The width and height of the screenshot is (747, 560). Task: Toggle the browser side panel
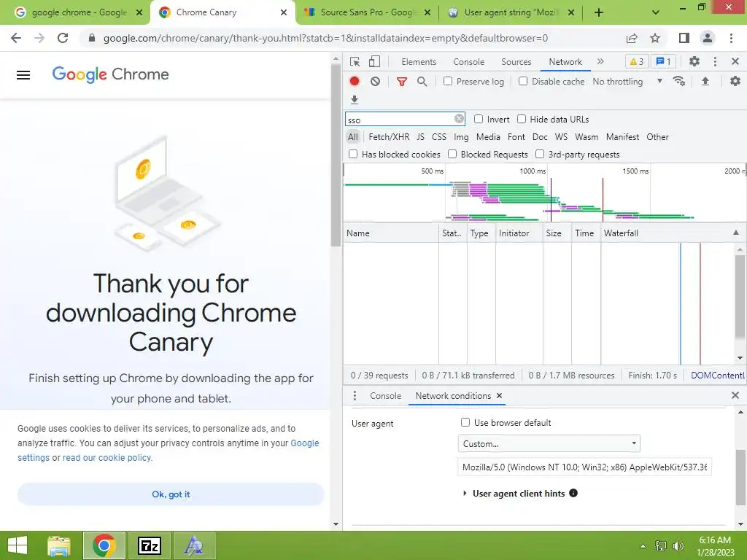(x=684, y=38)
